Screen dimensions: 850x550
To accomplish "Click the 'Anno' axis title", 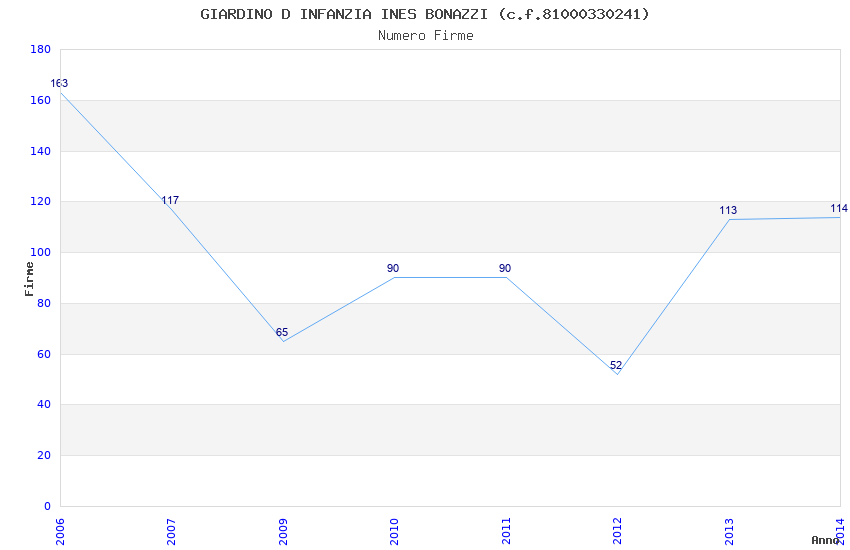I will (825, 540).
